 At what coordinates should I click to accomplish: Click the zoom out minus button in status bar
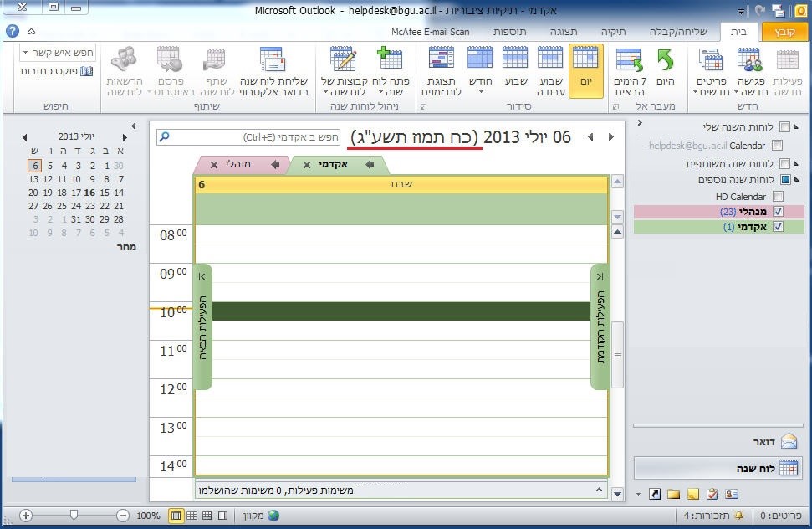[123, 516]
